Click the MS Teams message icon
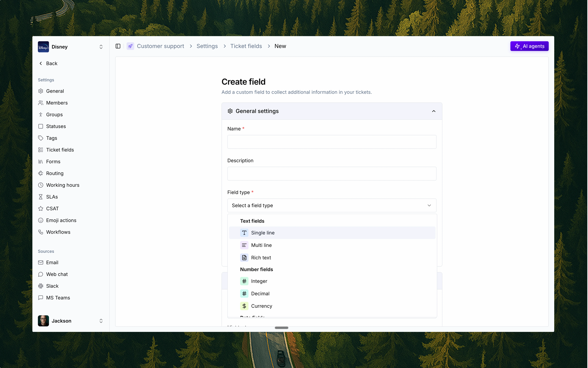Screen dimensions: 588x368 click(x=41, y=298)
